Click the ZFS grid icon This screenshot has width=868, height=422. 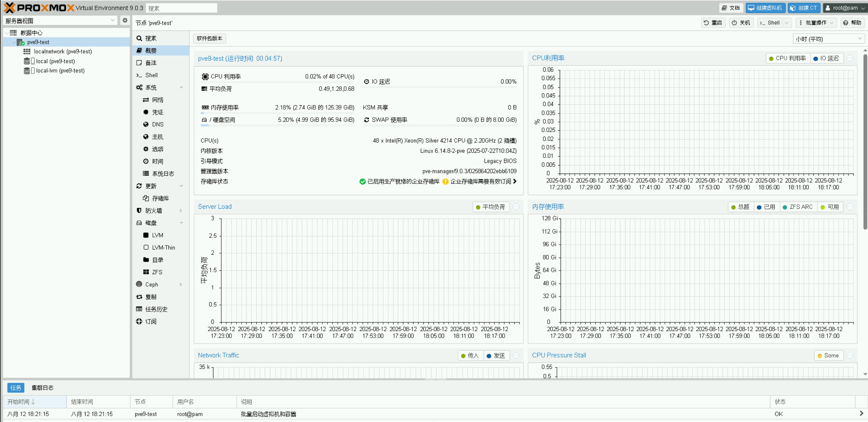point(146,272)
